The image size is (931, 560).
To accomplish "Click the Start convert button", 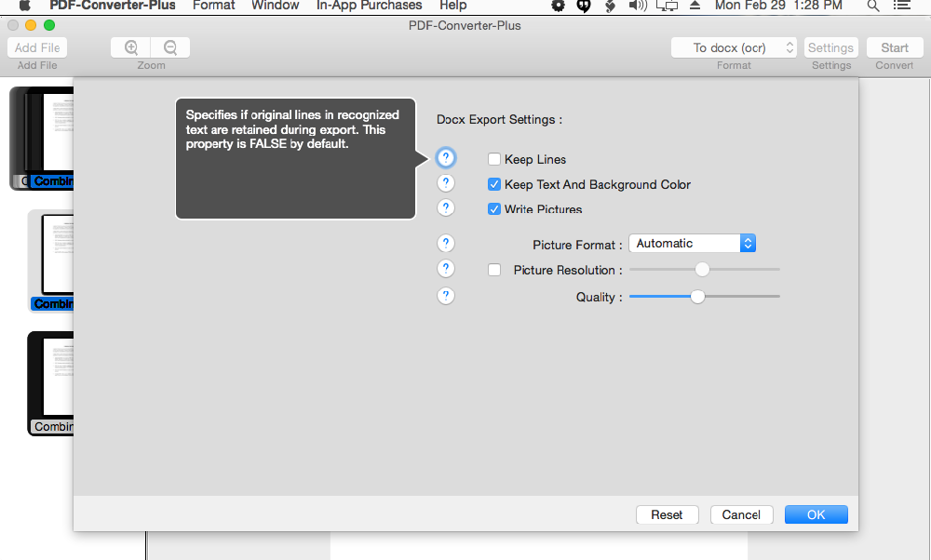I will pyautogui.click(x=895, y=47).
